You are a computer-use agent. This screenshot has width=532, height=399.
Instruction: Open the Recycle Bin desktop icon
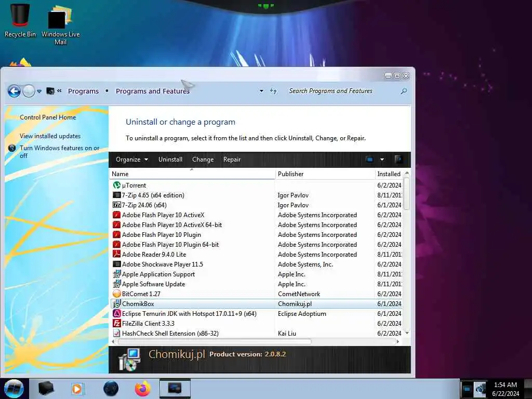(x=20, y=20)
